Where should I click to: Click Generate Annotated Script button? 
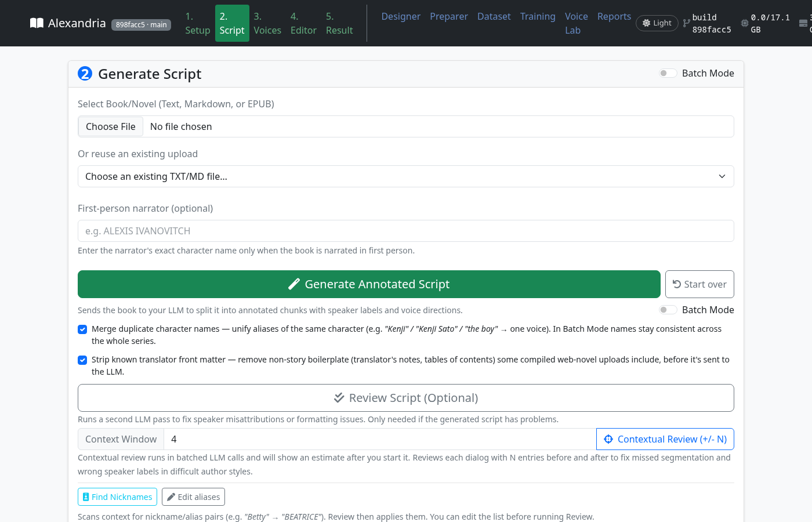(x=369, y=284)
